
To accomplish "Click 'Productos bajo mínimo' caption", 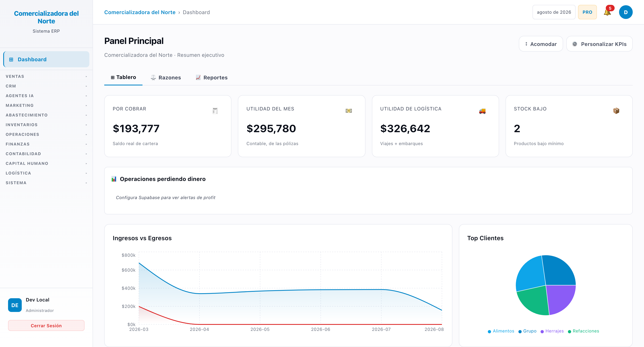I will pyautogui.click(x=539, y=143).
